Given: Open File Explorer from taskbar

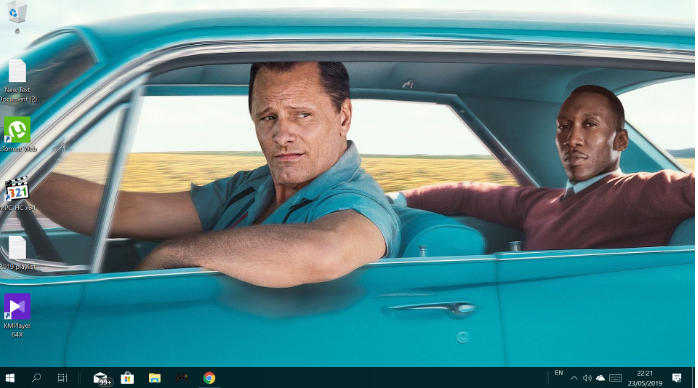Looking at the screenshot, I should click(x=154, y=378).
